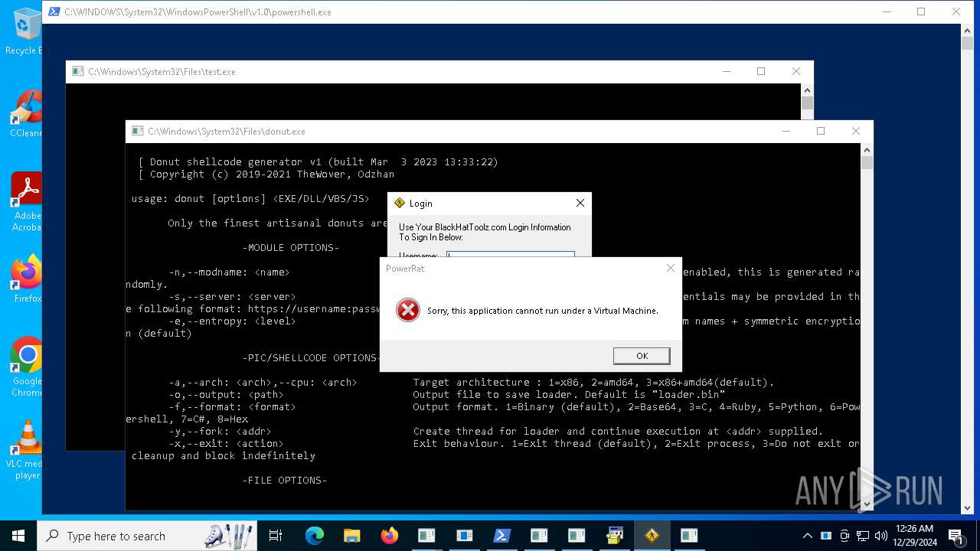Switch to PowerShell taskbar button
Image resolution: width=980 pixels, height=551 pixels.
pos(501,536)
